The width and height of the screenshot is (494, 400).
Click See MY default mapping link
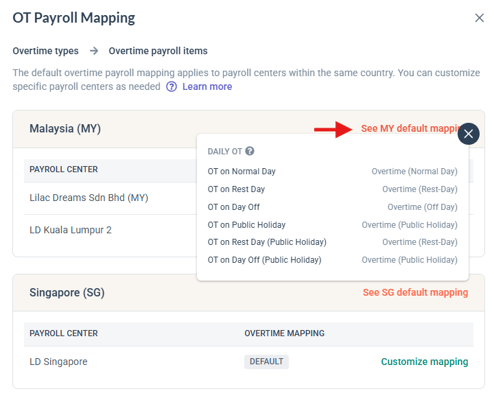click(409, 128)
